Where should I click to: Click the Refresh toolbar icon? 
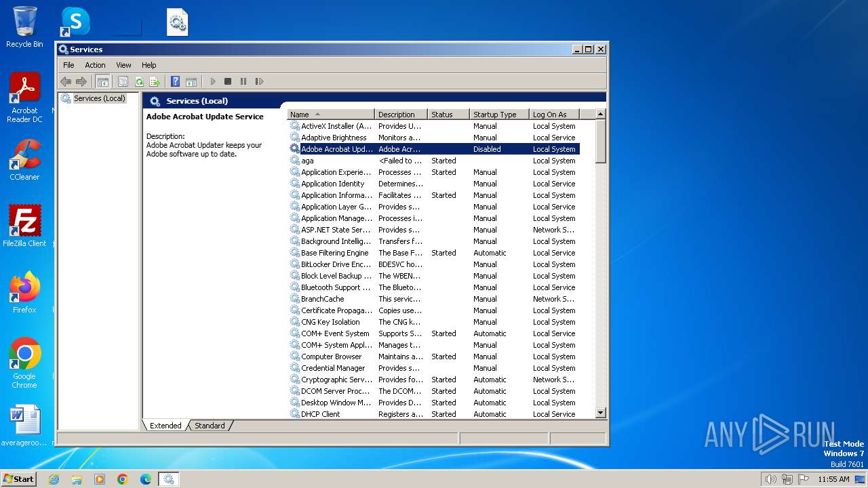(x=139, y=81)
